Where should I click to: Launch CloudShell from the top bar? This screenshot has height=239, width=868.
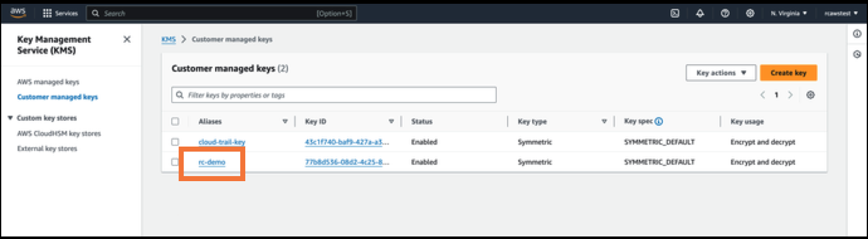tap(674, 13)
